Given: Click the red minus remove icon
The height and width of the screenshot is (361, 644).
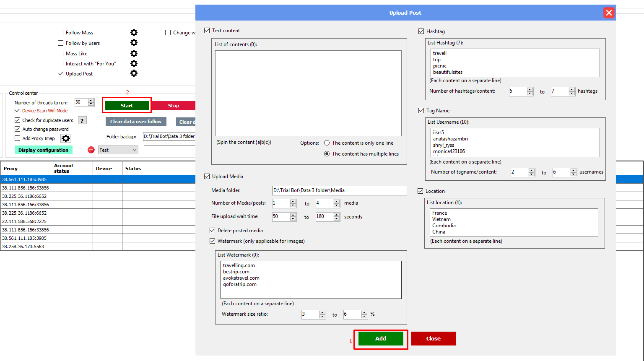Looking at the screenshot, I should [x=91, y=150].
